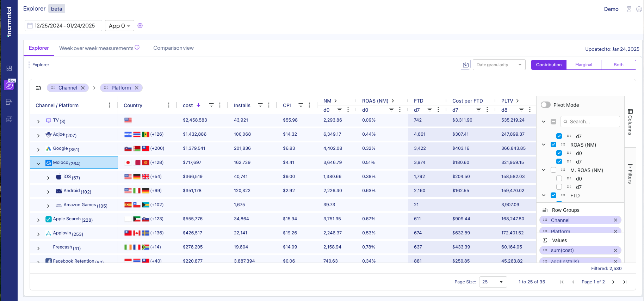Select the Marginal button

pyautogui.click(x=583, y=65)
